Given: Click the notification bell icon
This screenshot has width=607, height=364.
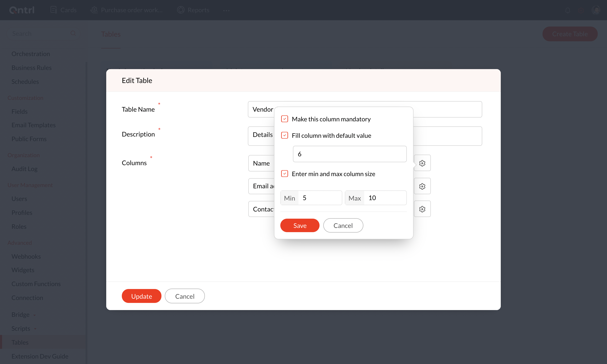Looking at the screenshot, I should click(x=568, y=10).
